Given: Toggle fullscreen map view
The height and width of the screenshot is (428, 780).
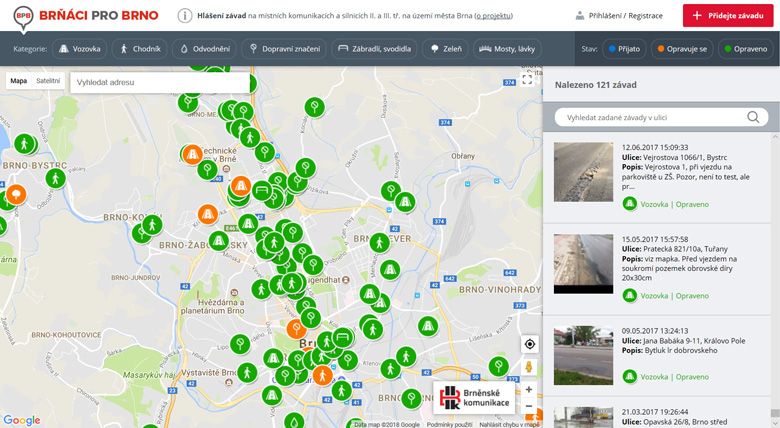Looking at the screenshot, I should tap(527, 80).
